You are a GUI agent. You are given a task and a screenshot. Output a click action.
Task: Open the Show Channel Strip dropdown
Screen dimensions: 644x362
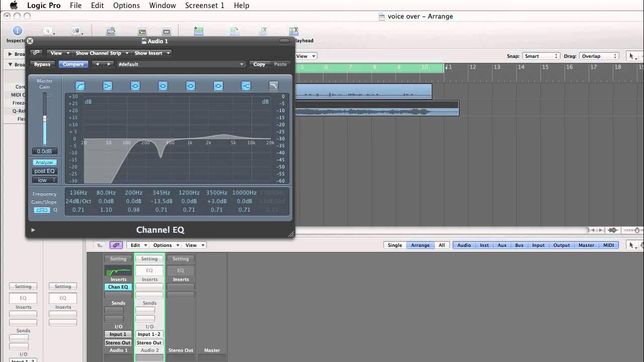pyautogui.click(x=102, y=53)
